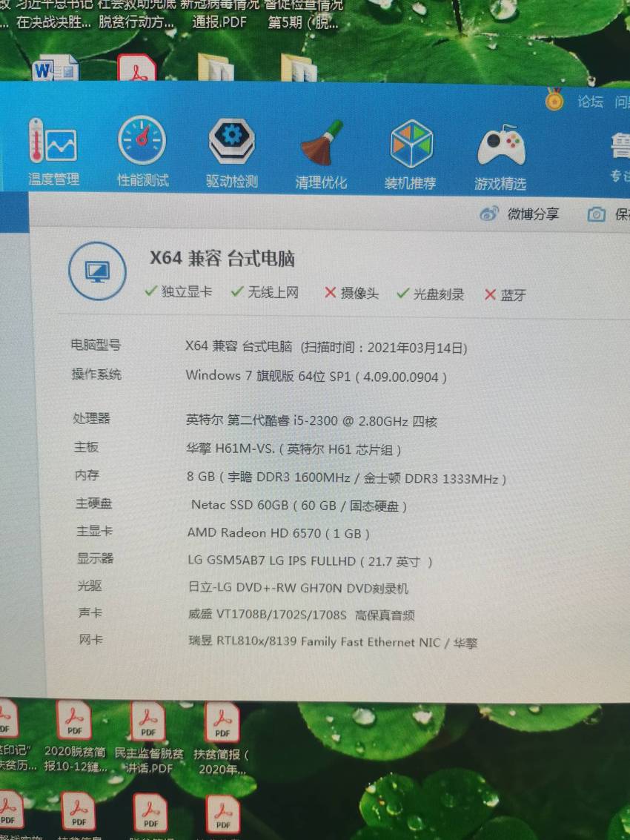Click the gold medal icon near 论坛
Image resolution: width=630 pixels, height=840 pixels.
554,99
